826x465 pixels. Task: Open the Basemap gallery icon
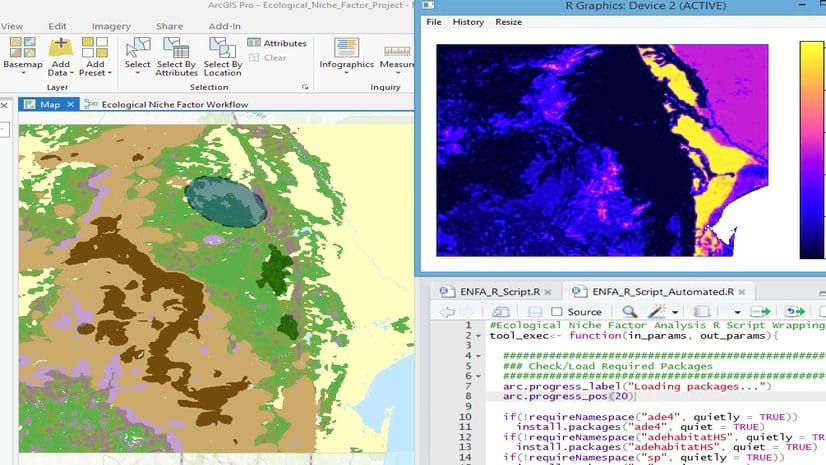click(x=22, y=47)
